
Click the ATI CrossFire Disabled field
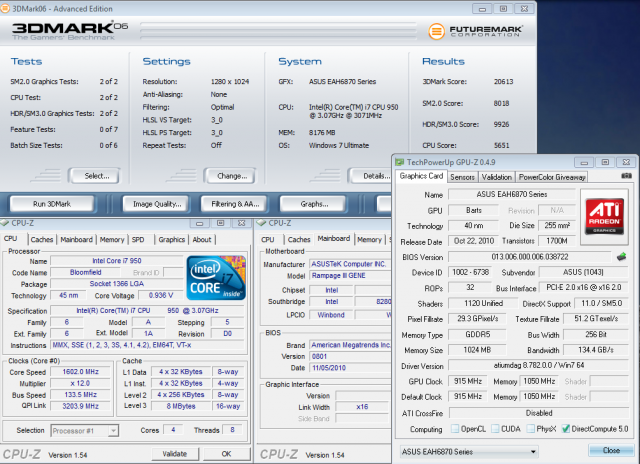tap(538, 413)
